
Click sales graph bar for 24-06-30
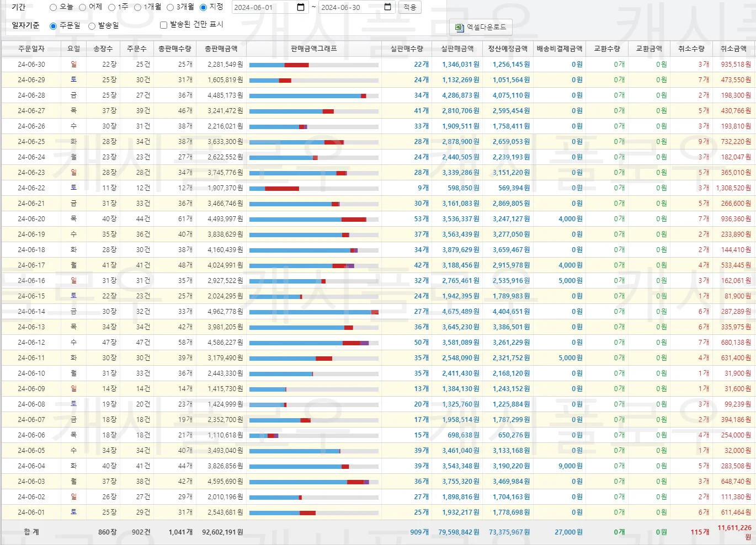click(x=314, y=65)
